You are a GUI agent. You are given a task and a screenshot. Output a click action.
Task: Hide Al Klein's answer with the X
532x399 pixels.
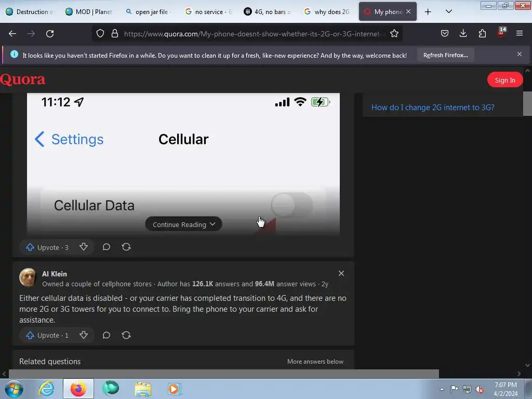(341, 273)
